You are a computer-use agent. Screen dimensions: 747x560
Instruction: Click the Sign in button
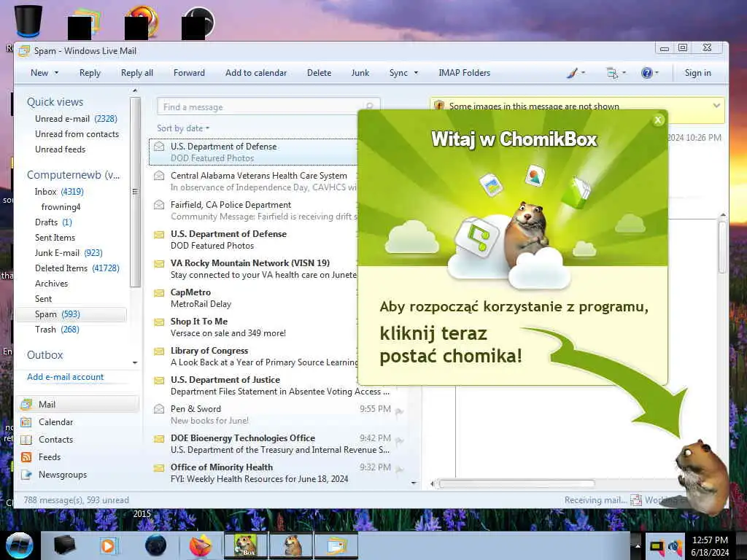[698, 73]
